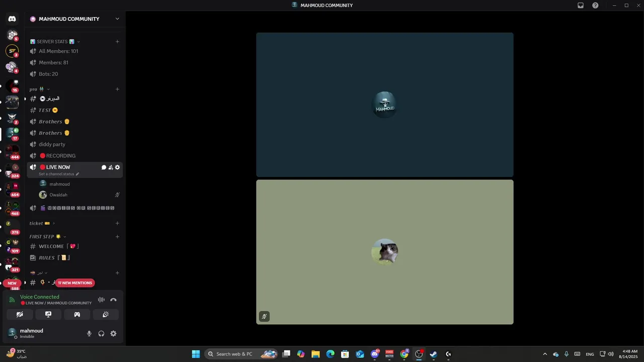Collapse the pro category

pos(39,89)
